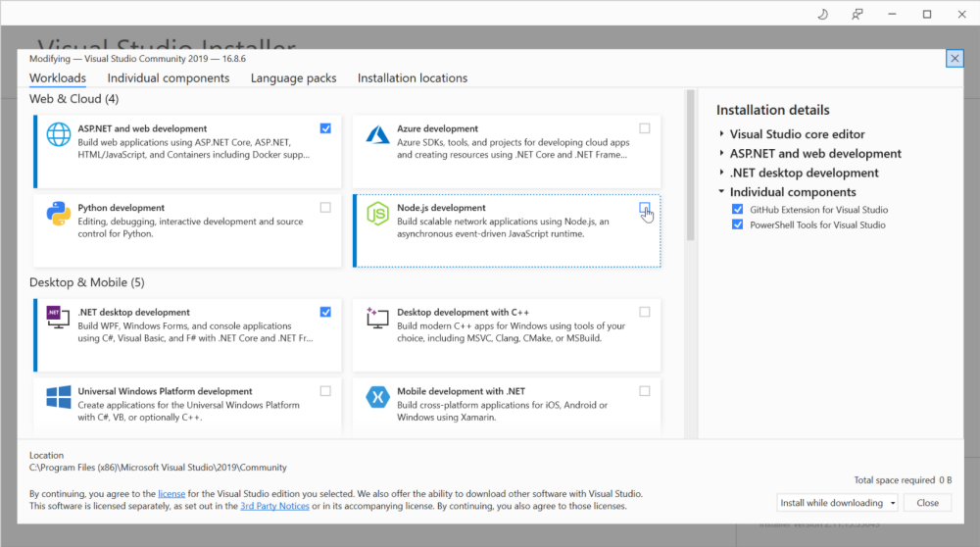Click the workloads list vertical scrollbar thumb
This screenshot has width=980, height=547.
pyautogui.click(x=691, y=166)
